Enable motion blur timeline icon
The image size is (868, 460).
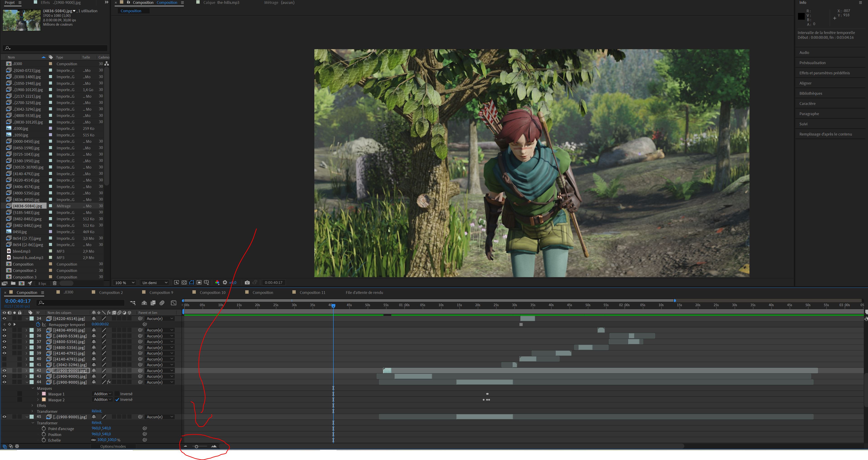[x=162, y=303]
